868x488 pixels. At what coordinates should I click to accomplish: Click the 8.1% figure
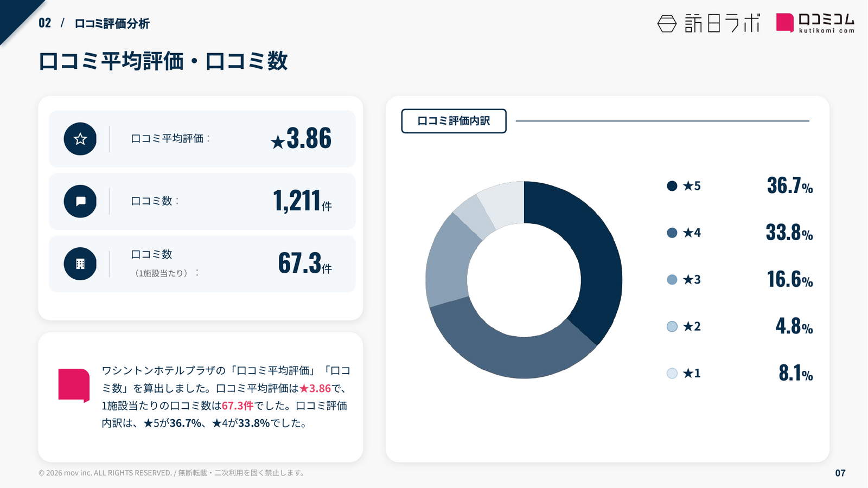(x=796, y=373)
